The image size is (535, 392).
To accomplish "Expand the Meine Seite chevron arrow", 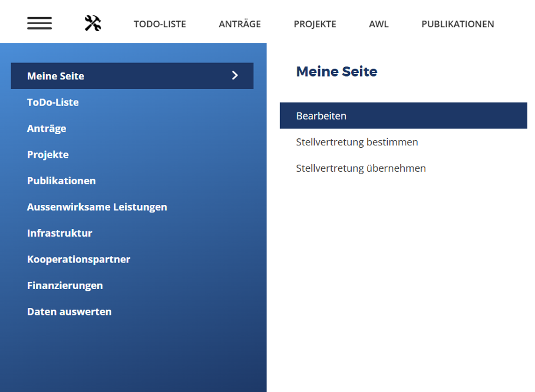I will tap(235, 75).
